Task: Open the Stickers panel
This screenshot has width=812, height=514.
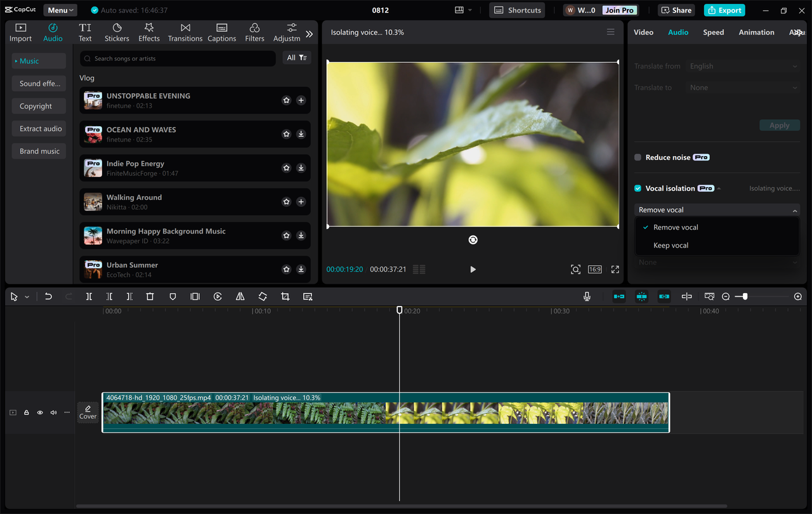Action: click(x=117, y=32)
